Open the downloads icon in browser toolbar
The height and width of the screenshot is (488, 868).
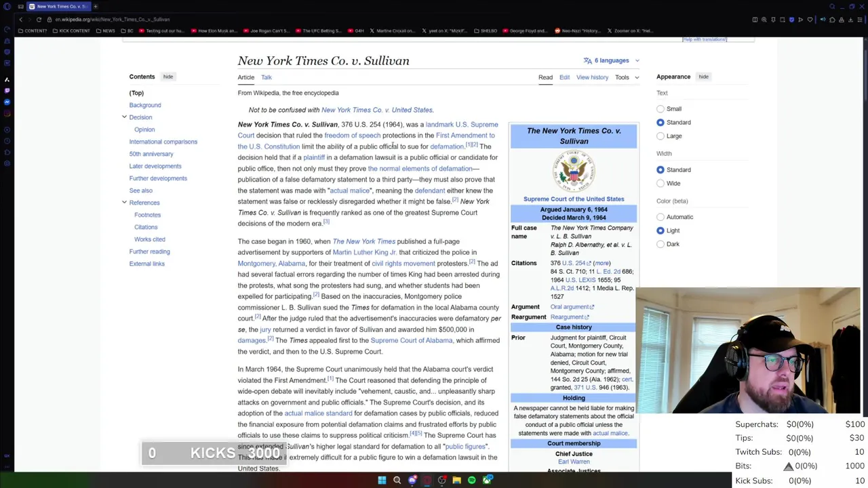pyautogui.click(x=850, y=20)
